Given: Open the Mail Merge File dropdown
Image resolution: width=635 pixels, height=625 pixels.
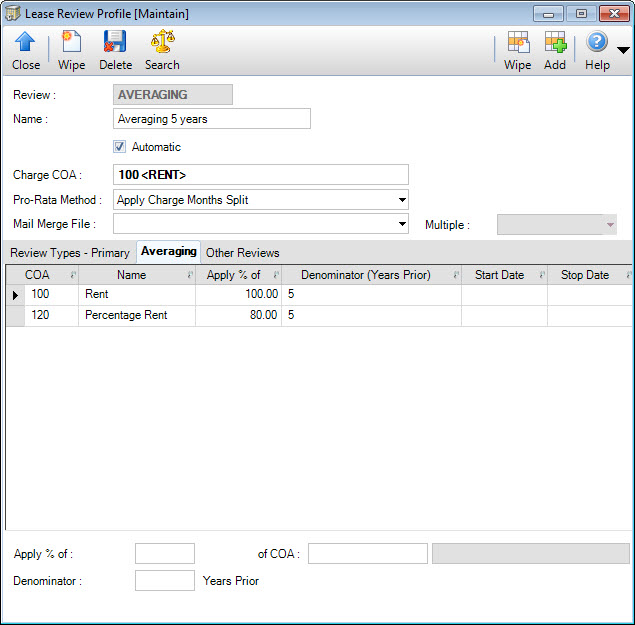Looking at the screenshot, I should (402, 224).
